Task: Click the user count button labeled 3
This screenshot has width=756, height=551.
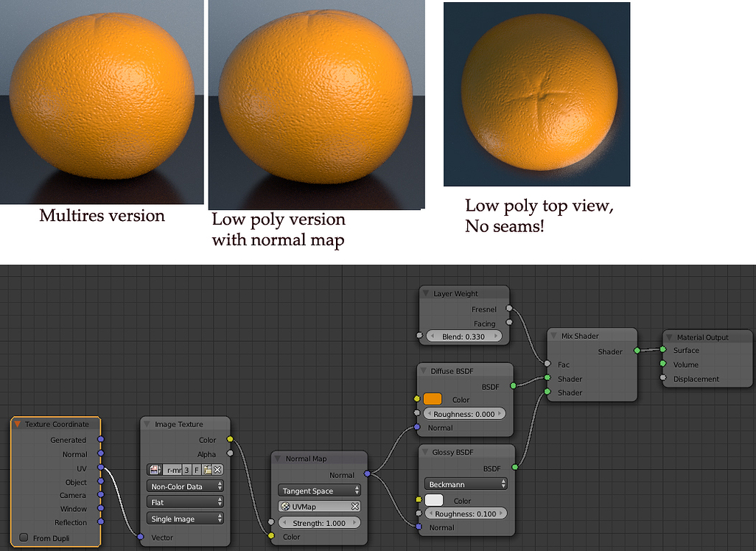Action: pyautogui.click(x=186, y=469)
